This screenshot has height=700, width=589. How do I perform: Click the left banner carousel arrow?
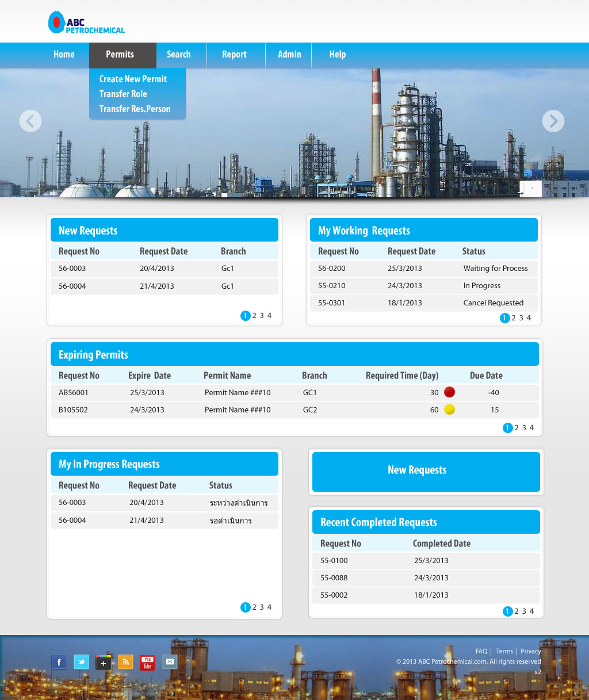click(x=30, y=121)
